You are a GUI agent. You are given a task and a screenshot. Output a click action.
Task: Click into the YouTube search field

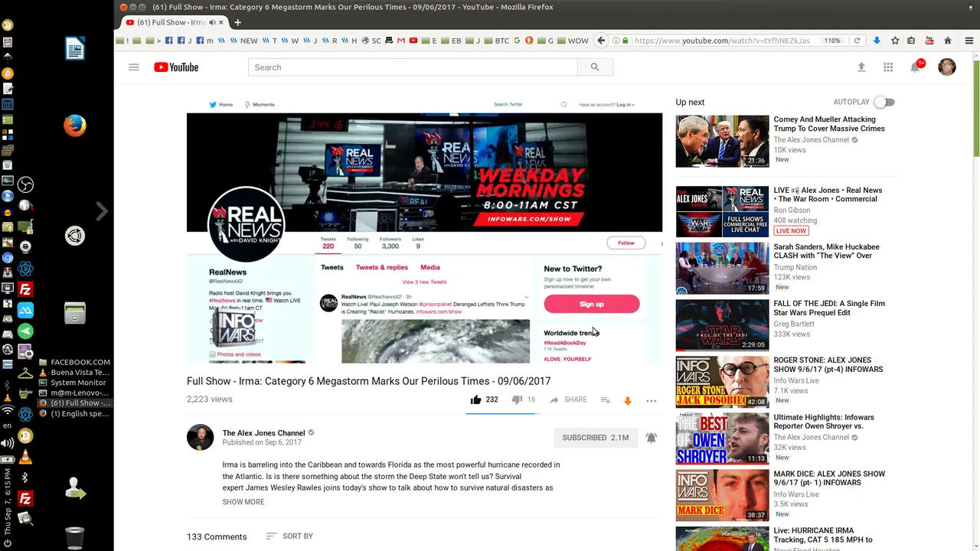[x=413, y=67]
